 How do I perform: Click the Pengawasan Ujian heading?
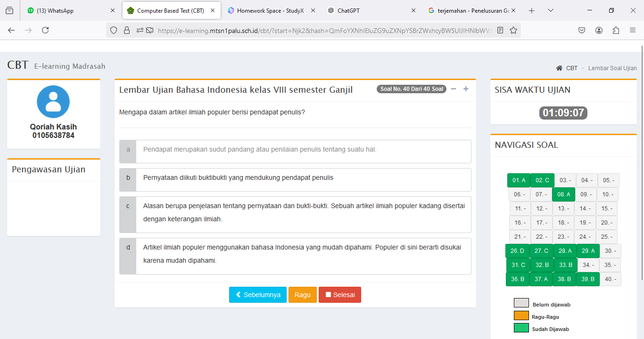[x=49, y=169]
